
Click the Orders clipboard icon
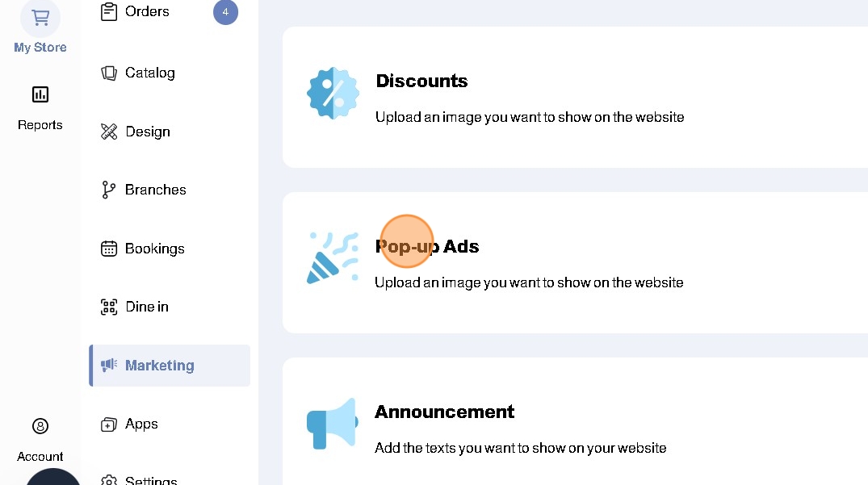(109, 12)
